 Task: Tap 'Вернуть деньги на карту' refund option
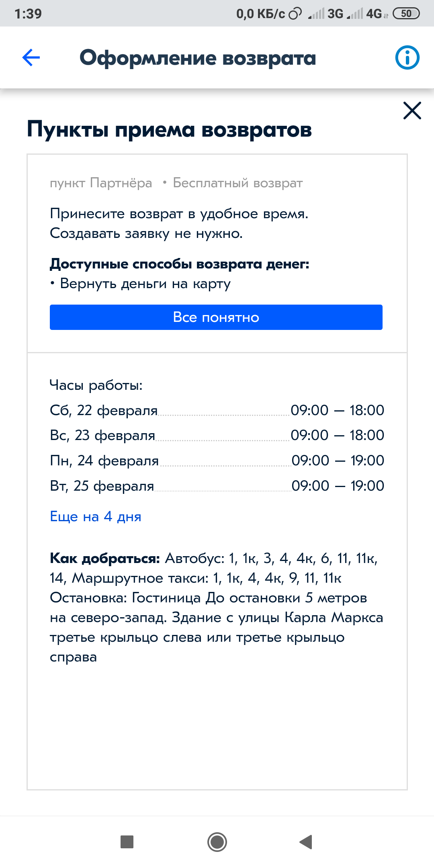point(145,284)
